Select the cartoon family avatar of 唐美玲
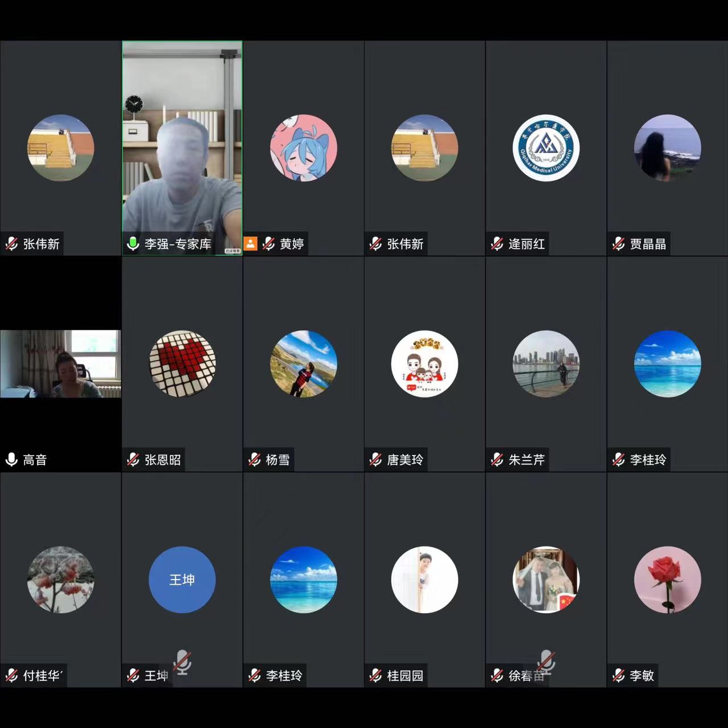 coord(424,363)
